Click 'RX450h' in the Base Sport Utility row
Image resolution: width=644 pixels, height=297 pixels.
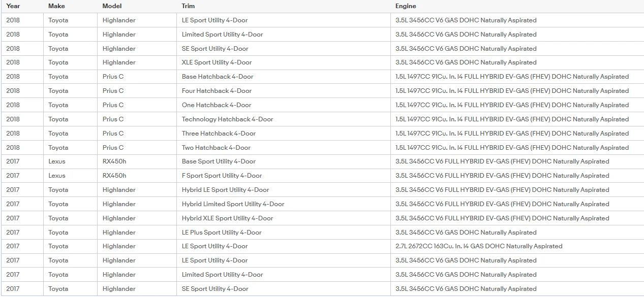(114, 161)
